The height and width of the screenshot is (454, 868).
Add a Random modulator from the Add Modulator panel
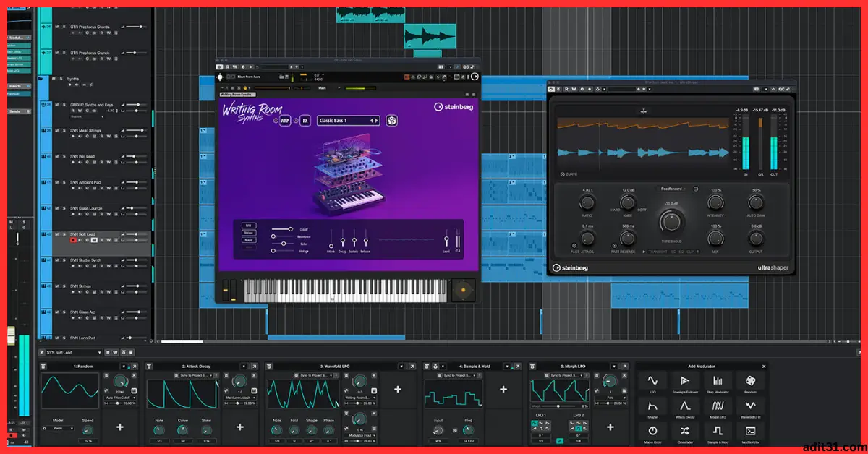(x=750, y=382)
